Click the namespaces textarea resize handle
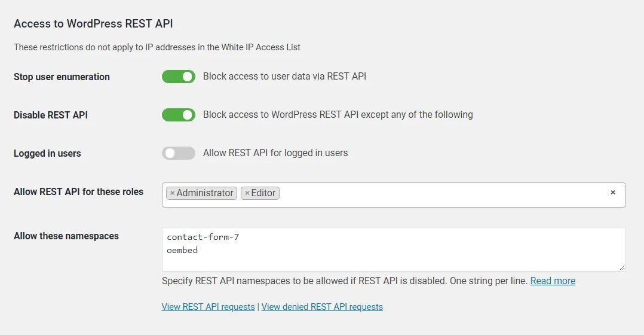 click(x=622, y=267)
